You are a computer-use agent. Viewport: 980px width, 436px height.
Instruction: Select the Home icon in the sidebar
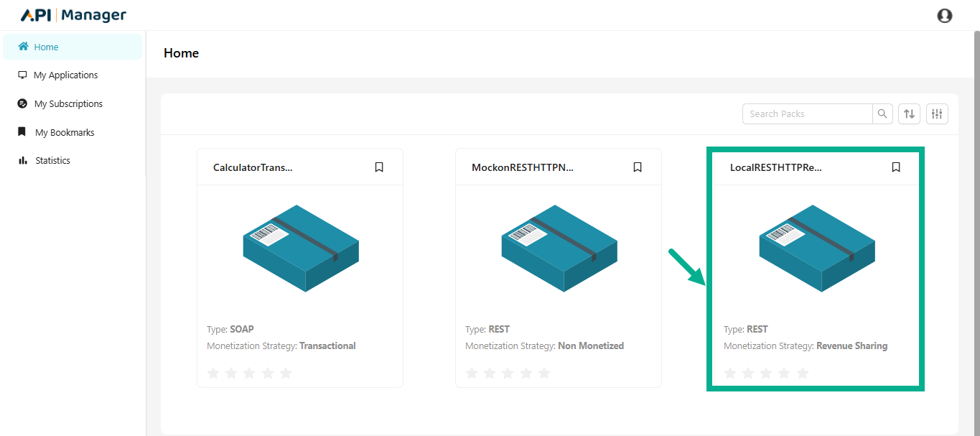[23, 46]
